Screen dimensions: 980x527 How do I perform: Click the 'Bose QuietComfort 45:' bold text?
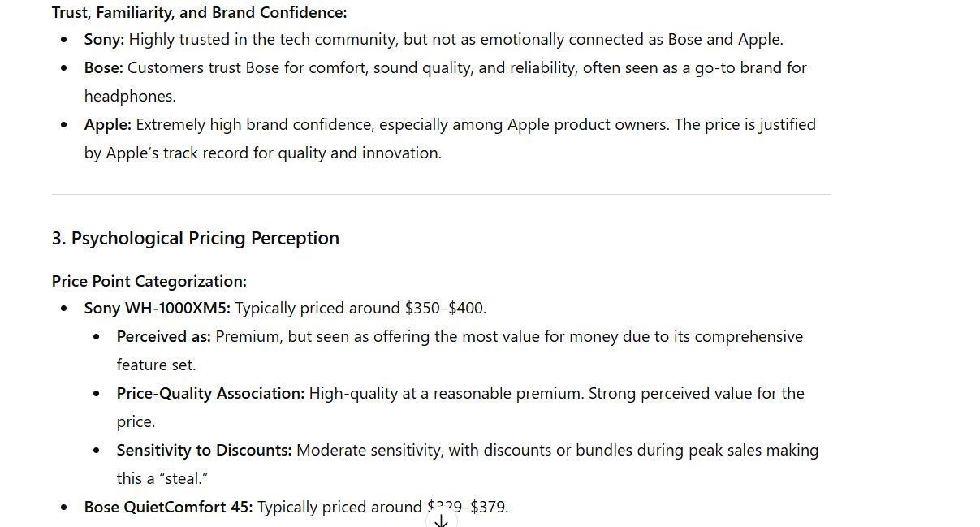click(x=168, y=507)
